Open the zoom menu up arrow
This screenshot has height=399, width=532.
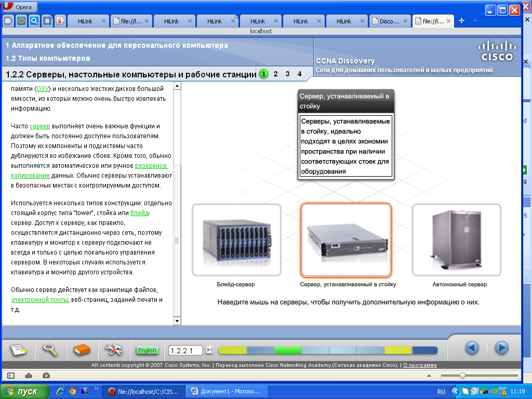[429, 376]
